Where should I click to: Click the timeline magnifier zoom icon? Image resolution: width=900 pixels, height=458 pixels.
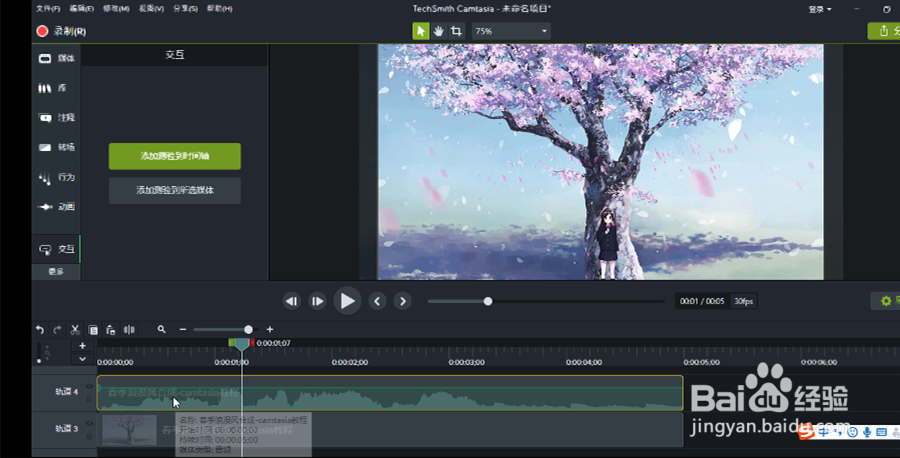click(x=161, y=329)
